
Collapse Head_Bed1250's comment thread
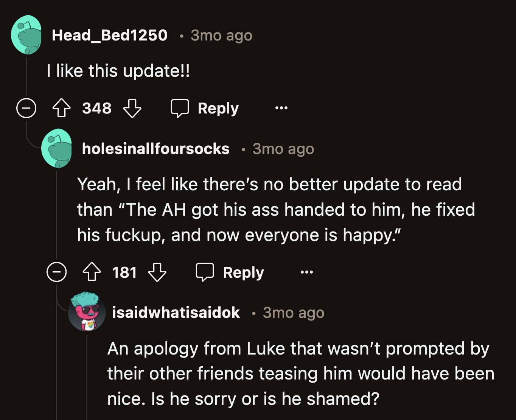coord(26,109)
